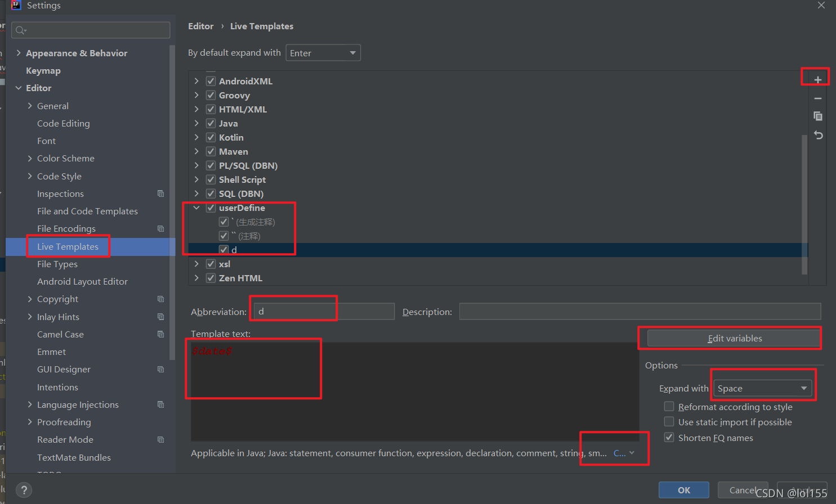
Task: Select the xsl template group row
Action: tap(498, 264)
